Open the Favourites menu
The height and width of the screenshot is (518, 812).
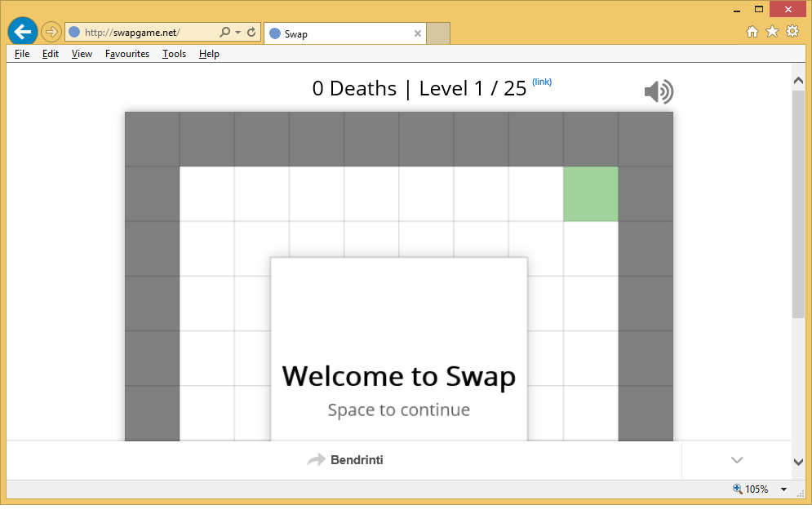(127, 54)
